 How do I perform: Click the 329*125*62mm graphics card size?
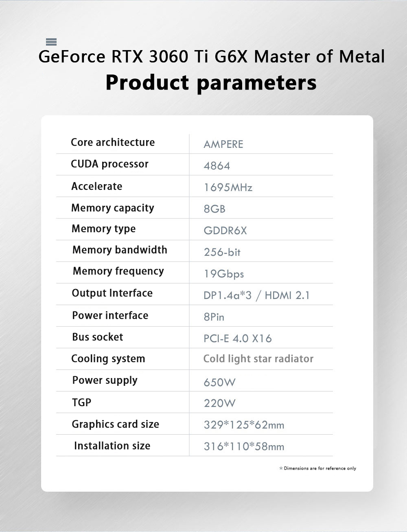244,425
